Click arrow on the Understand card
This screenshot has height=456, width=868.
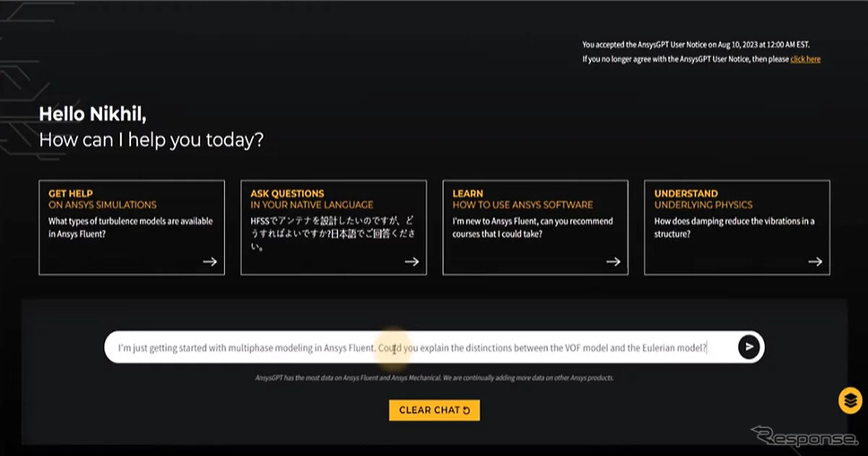(815, 261)
